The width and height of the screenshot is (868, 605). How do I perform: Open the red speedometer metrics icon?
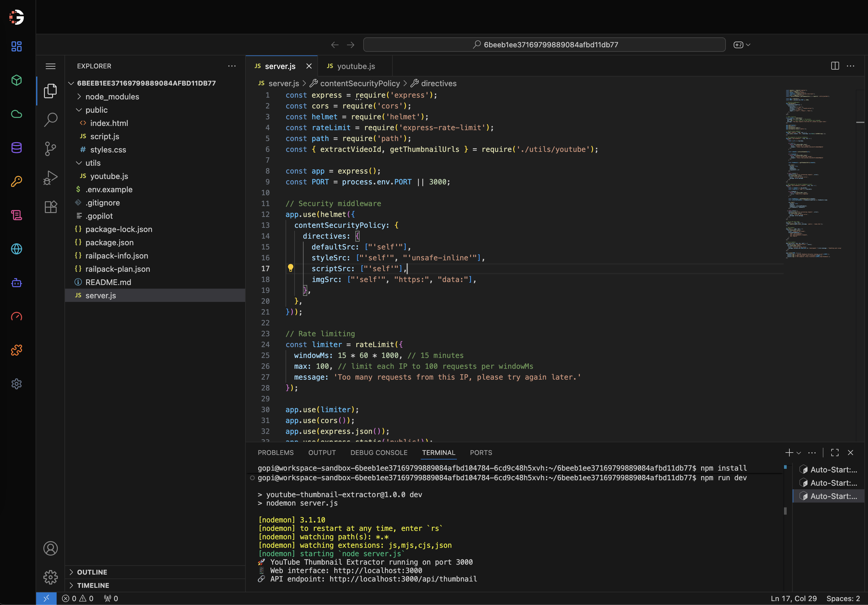click(17, 316)
